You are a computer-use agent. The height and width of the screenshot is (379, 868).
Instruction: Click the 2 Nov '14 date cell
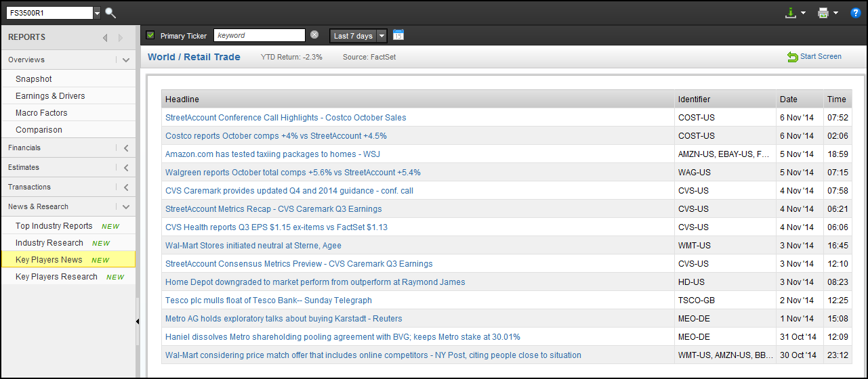pyautogui.click(x=800, y=300)
